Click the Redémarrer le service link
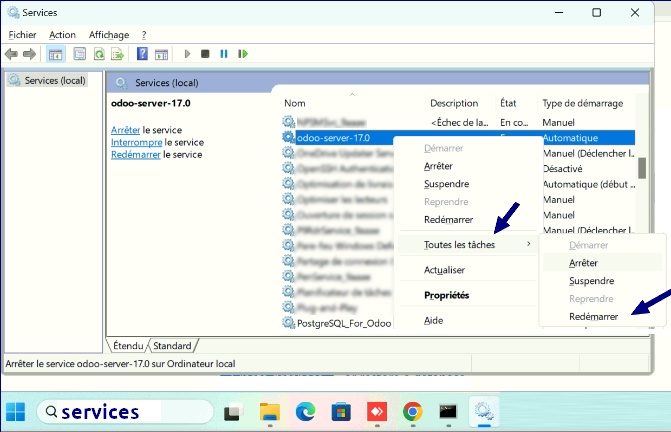Screen dimensions: 671x432 (136, 155)
